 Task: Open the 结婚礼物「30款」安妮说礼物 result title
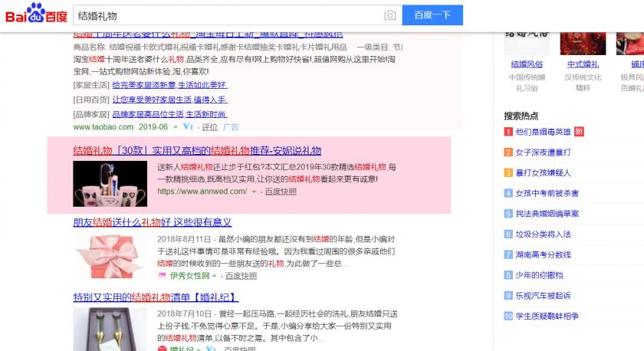point(197,150)
